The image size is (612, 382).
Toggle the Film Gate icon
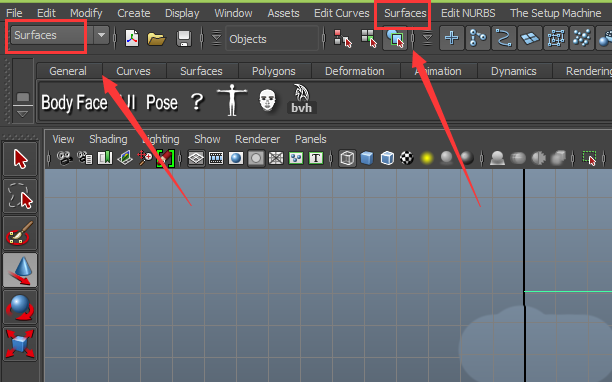216,158
